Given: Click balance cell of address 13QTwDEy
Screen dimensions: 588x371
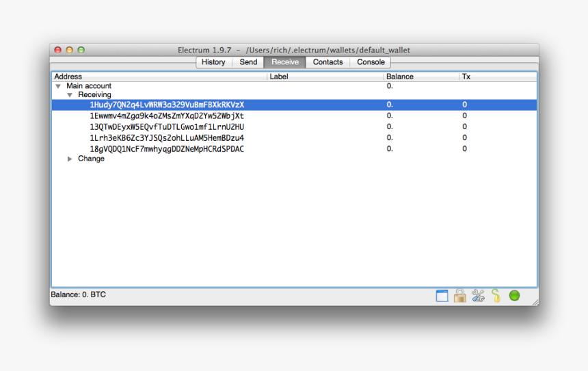Looking at the screenshot, I should coord(390,126).
